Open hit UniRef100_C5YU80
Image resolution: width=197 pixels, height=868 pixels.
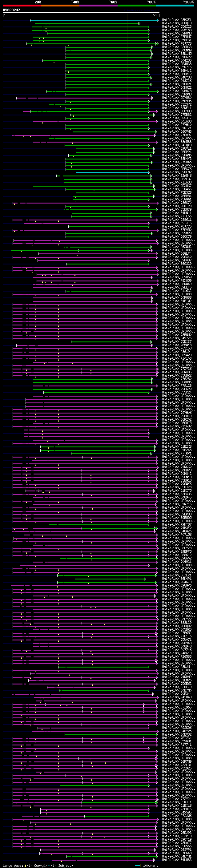(x=176, y=98)
